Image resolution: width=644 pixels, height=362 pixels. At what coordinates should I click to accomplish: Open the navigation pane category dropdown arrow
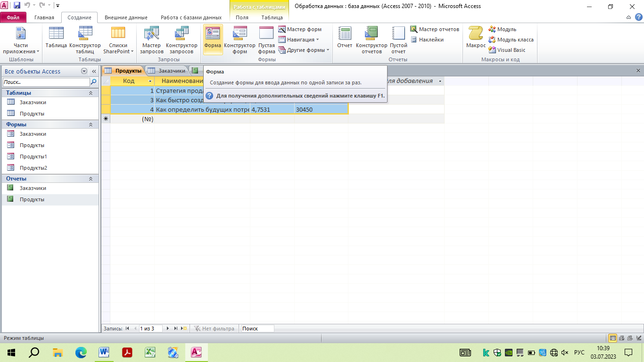tap(84, 71)
